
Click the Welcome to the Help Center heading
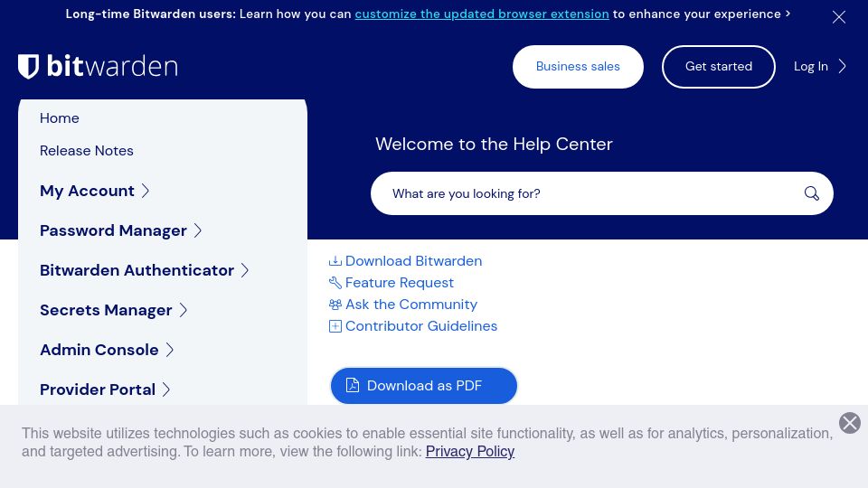coord(494,145)
